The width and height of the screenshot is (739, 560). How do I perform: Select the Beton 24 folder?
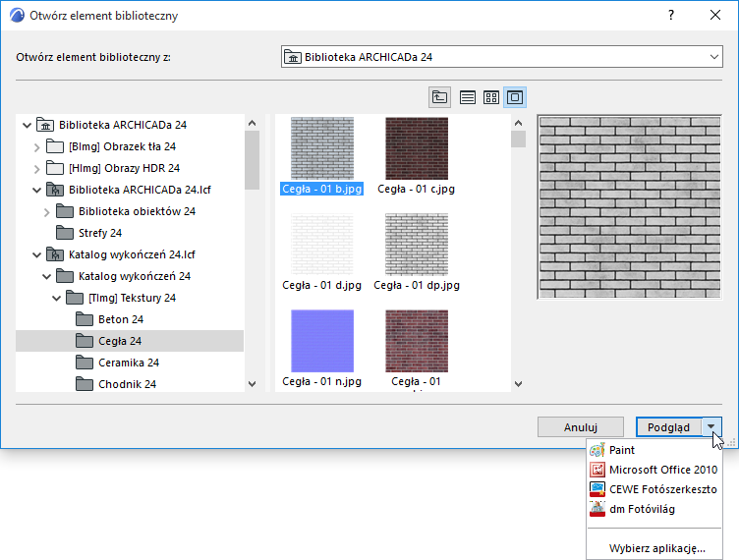[121, 320]
